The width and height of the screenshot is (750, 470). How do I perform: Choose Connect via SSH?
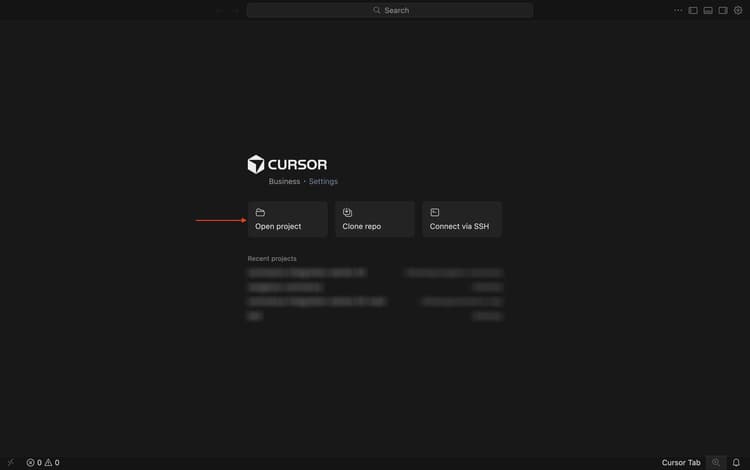462,219
